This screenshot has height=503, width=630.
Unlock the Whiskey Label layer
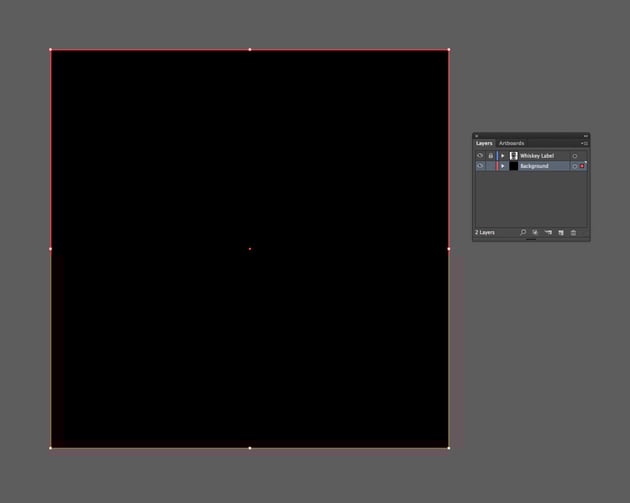[491, 155]
